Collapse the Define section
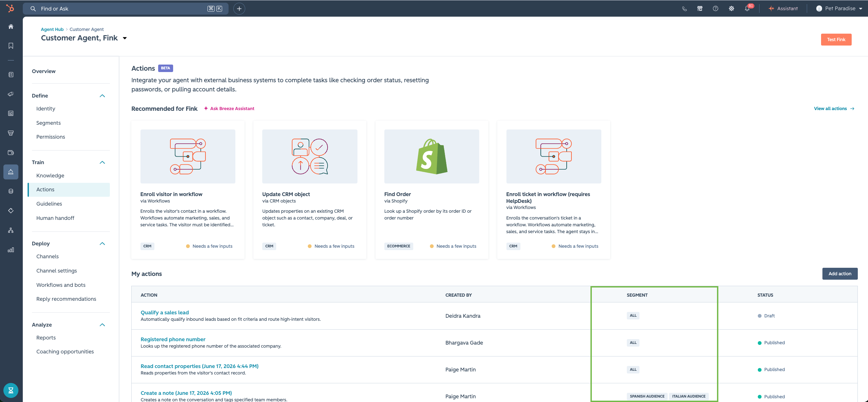Screen dimensions: 868x402 [102, 96]
